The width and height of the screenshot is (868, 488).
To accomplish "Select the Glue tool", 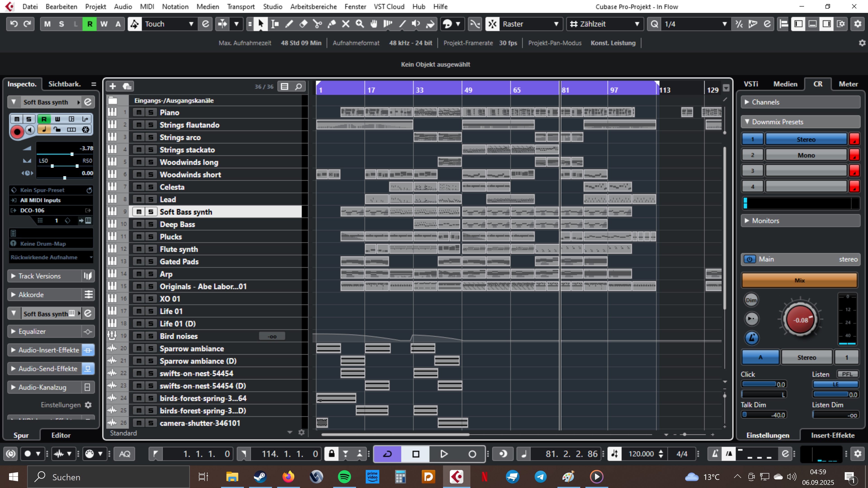I will 332,24.
